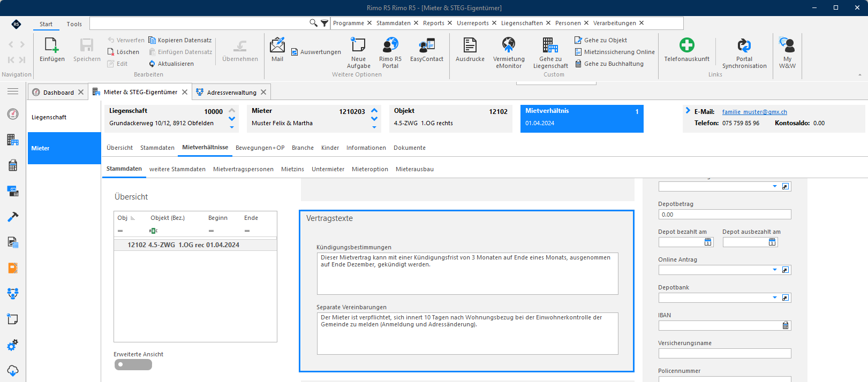The height and width of the screenshot is (382, 868).
Task: Open the sidebar calculator icon
Action: (13, 165)
